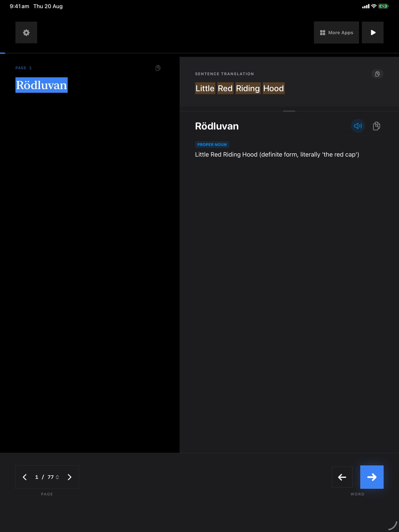This screenshot has width=399, height=532.
Task: Move to the previous word arrow
Action: pos(342,477)
